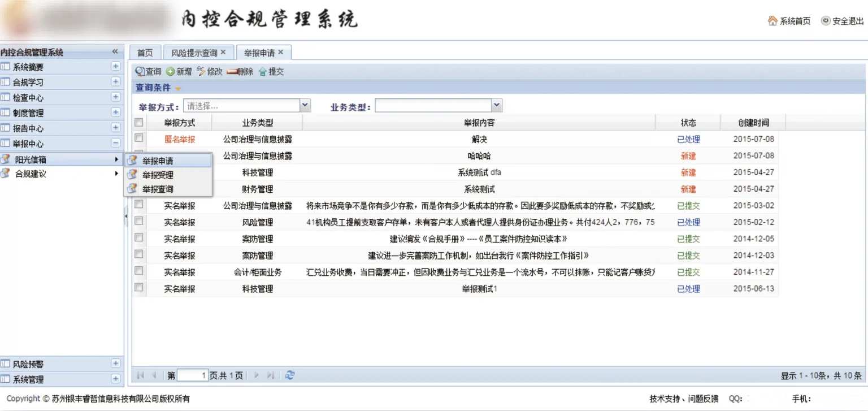Go to 系统首页 home icon

(772, 21)
